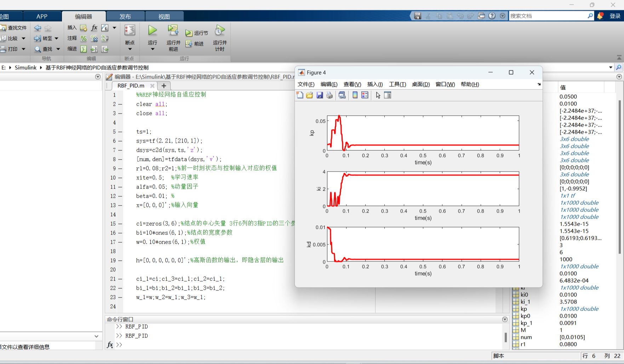Click the switch windows icon in quick access

point(481,16)
